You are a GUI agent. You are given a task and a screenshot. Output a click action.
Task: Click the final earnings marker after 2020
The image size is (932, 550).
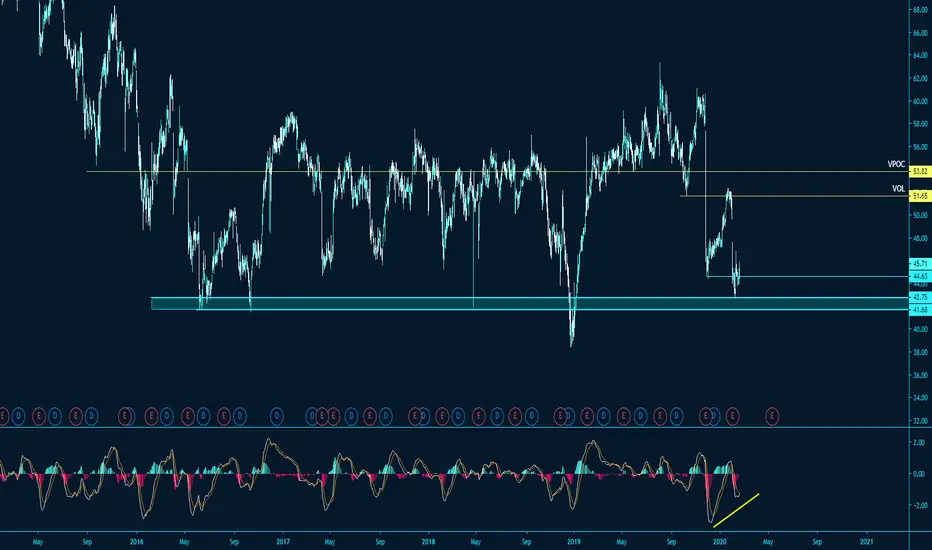[x=772, y=416]
